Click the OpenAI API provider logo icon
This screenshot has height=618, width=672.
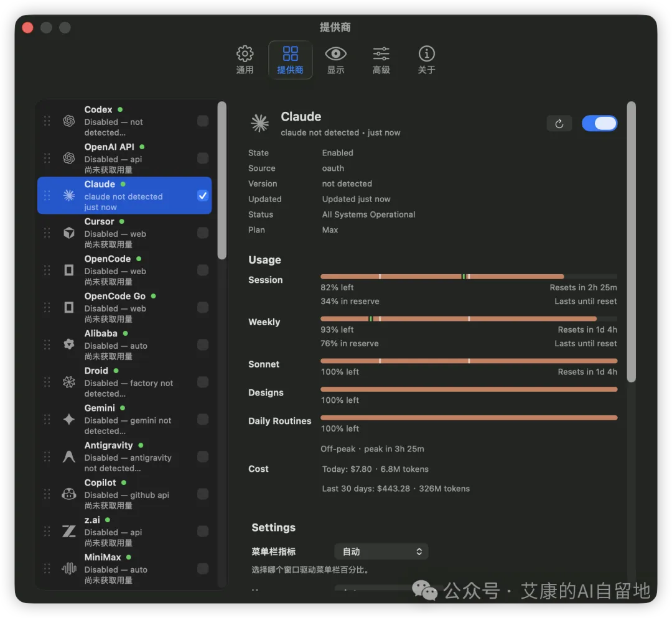[69, 159]
